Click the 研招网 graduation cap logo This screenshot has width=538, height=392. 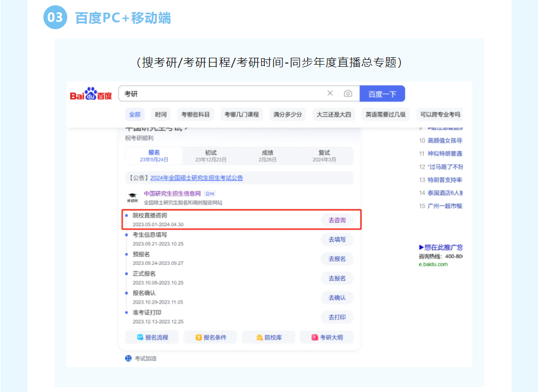pyautogui.click(x=132, y=198)
